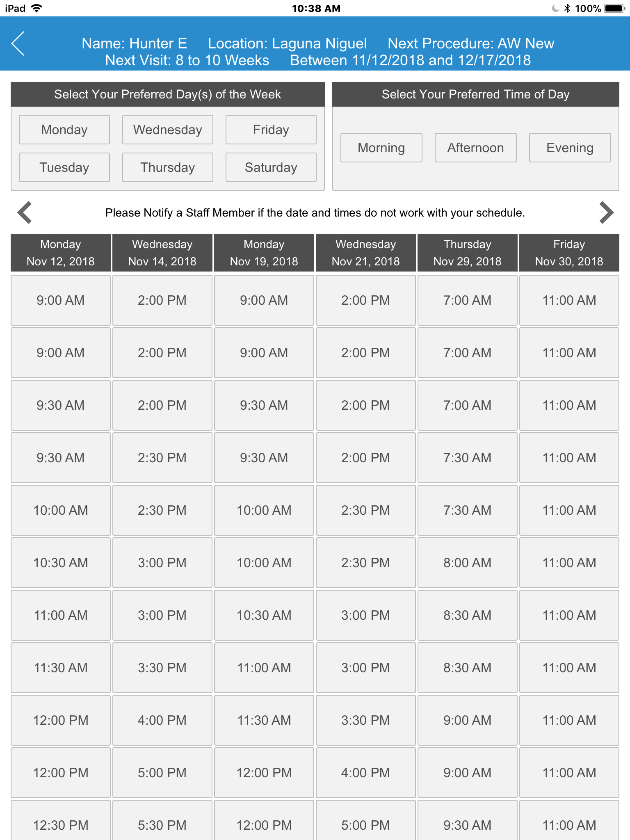This screenshot has width=630, height=840.
Task: Select Morning as preferred time
Action: 381,148
